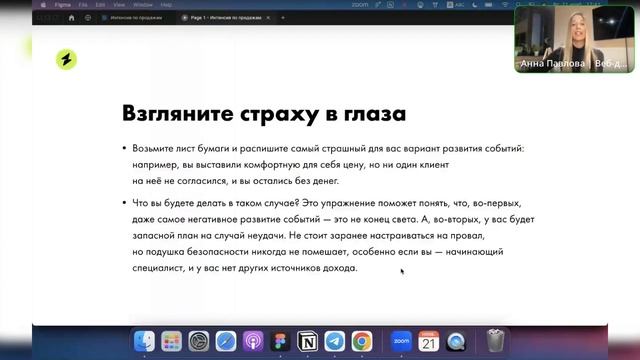Open the View menu
Screen dimensions: 640x360
[119, 5]
